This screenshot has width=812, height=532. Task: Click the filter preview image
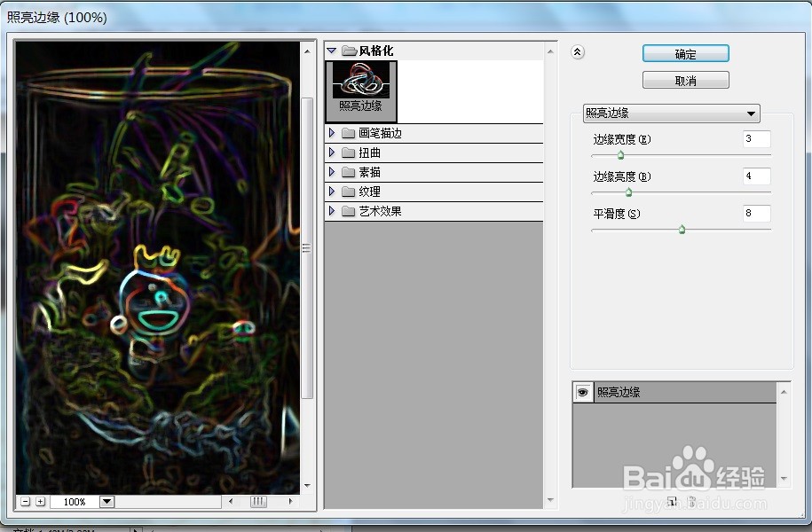pos(158,268)
